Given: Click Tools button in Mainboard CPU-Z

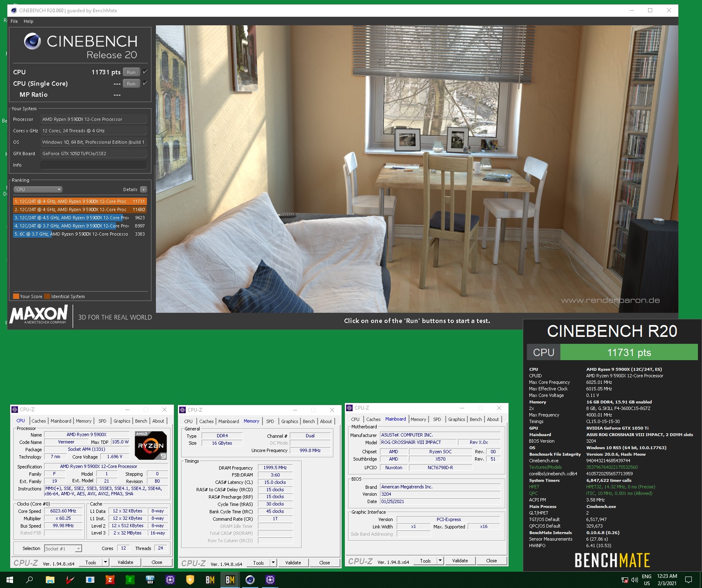Looking at the screenshot, I should click(x=425, y=561).
